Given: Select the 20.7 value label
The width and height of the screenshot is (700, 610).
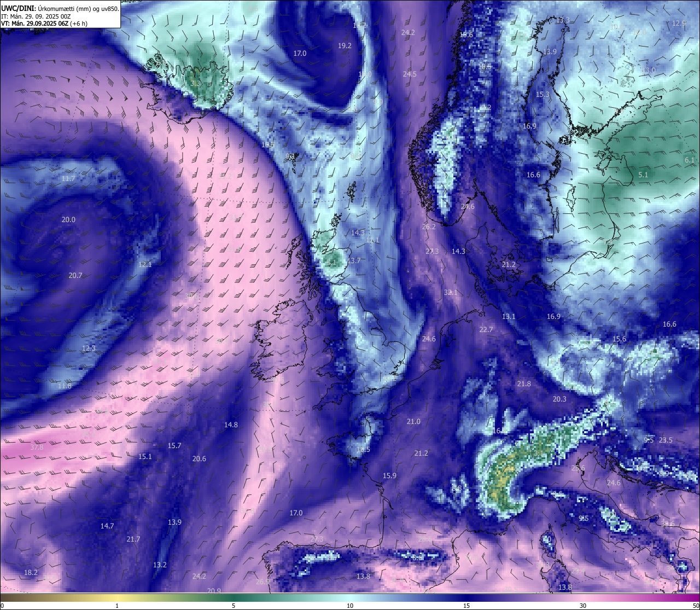Looking at the screenshot, I should pyautogui.click(x=75, y=276).
